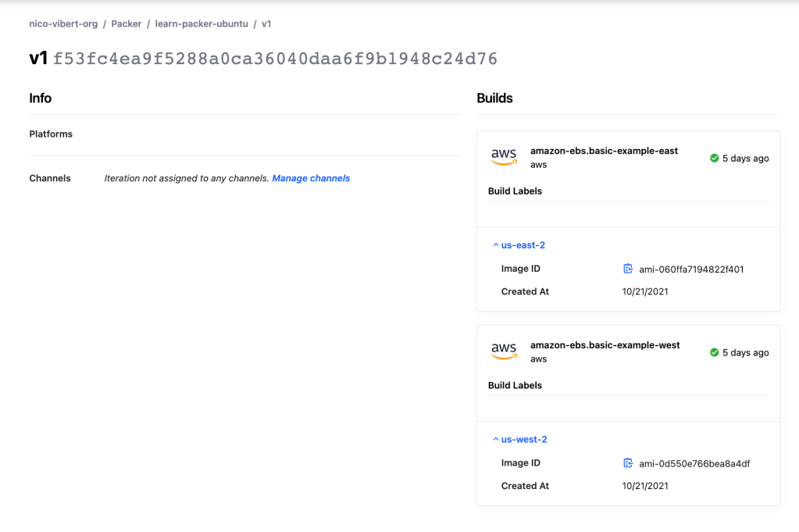Click green success check on west build

click(x=714, y=352)
